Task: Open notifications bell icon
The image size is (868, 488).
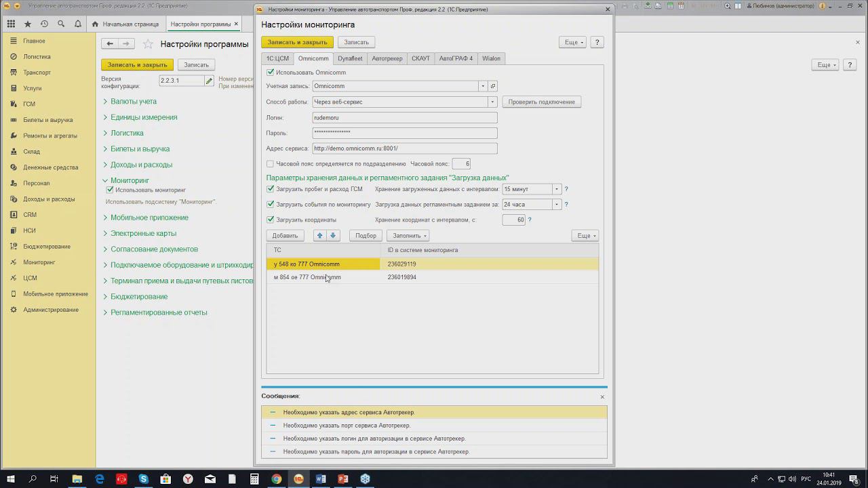Action: [78, 24]
